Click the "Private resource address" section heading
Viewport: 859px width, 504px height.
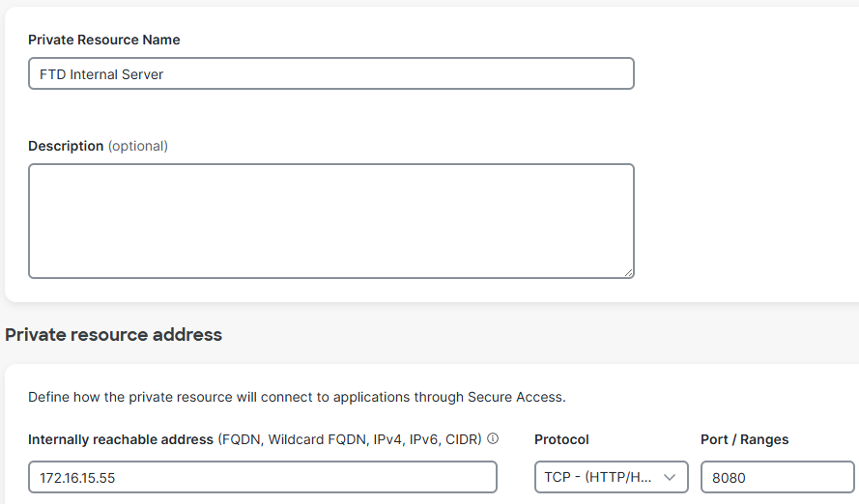click(114, 335)
